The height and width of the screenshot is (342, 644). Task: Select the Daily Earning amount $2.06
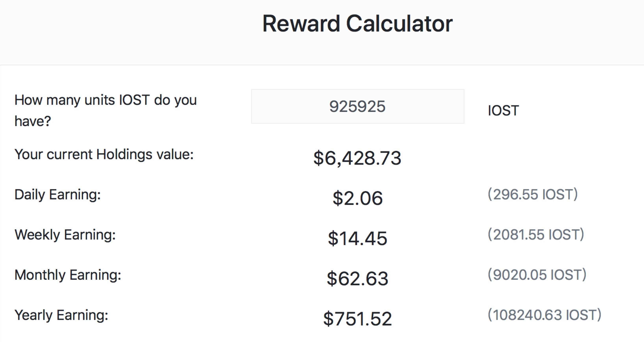click(357, 198)
